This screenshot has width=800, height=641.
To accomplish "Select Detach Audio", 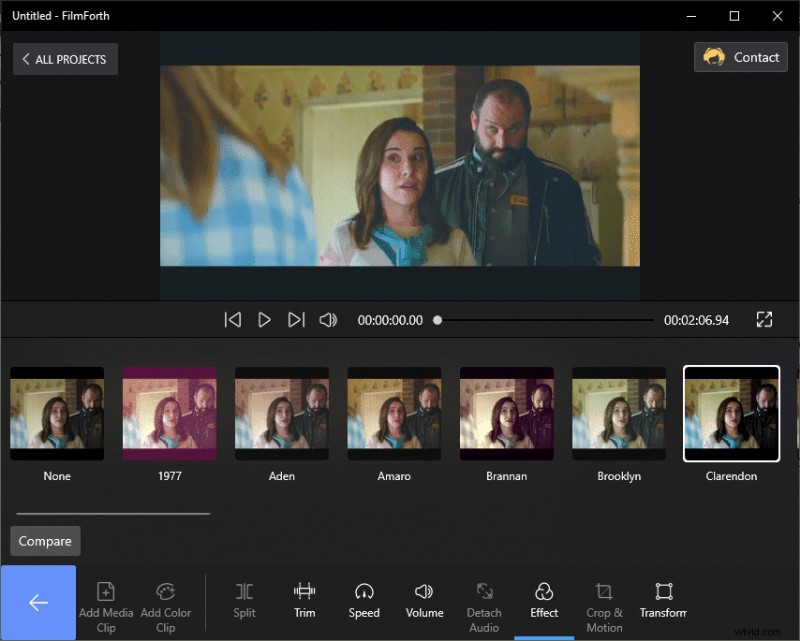I will point(484,600).
